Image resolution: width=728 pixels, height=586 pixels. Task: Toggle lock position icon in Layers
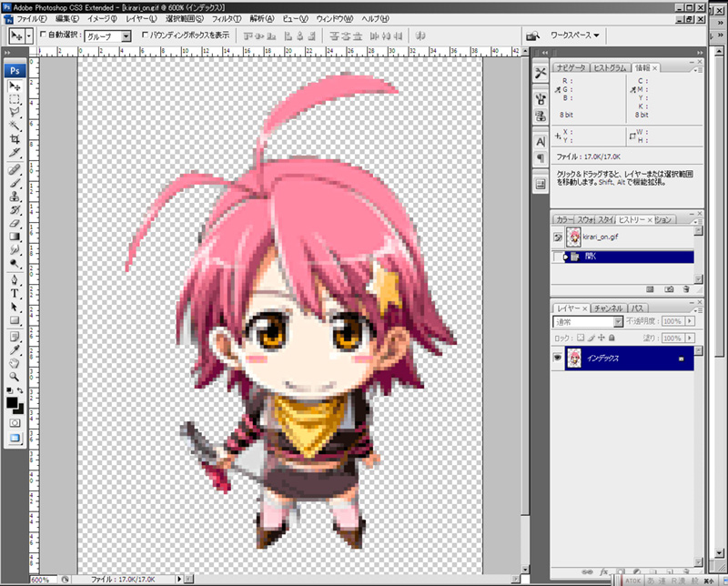pos(602,338)
